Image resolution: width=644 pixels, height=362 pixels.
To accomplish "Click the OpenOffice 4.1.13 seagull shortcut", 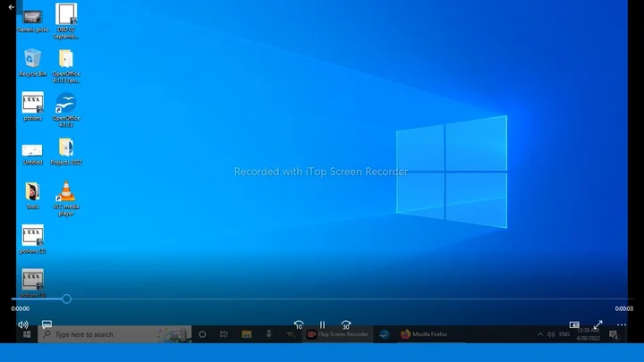I will (65, 106).
